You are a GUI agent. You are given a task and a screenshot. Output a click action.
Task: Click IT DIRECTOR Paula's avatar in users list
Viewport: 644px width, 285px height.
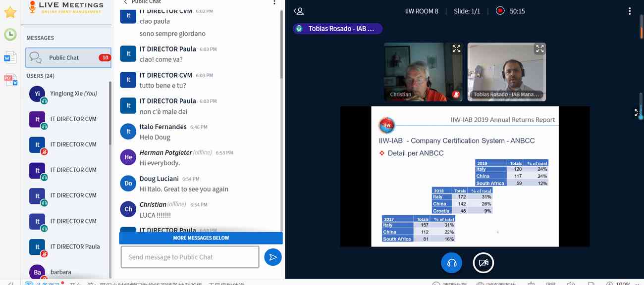[x=37, y=246]
